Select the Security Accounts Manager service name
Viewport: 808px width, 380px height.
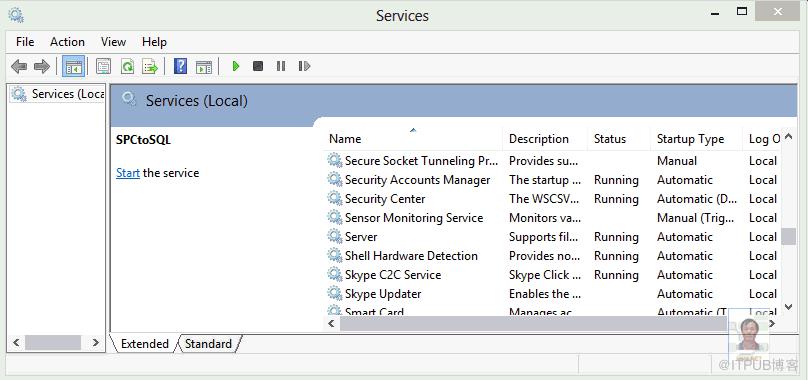coord(417,179)
